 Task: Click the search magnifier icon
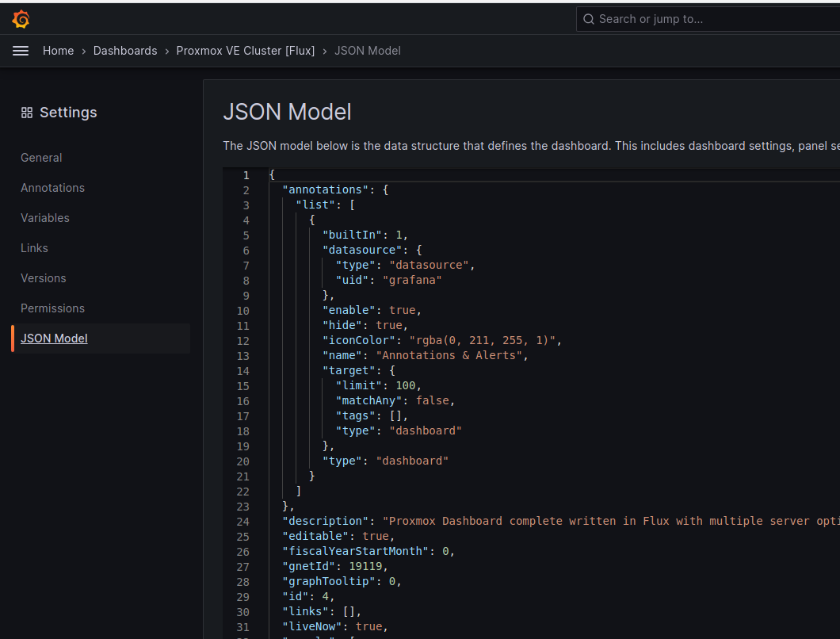click(588, 19)
